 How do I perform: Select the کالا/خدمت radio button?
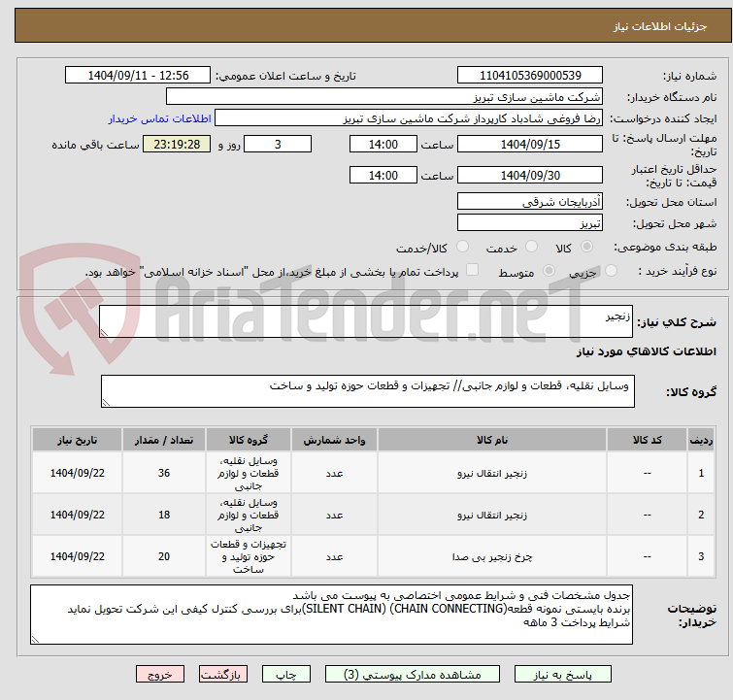coord(462,247)
